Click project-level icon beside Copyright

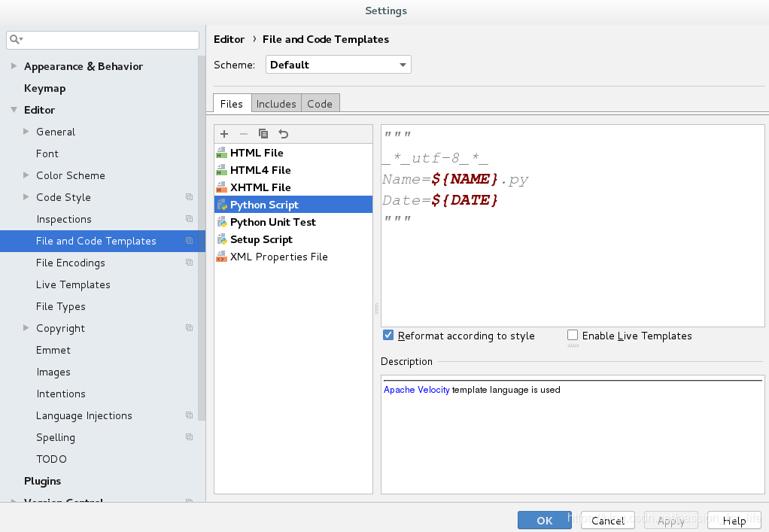190,328
